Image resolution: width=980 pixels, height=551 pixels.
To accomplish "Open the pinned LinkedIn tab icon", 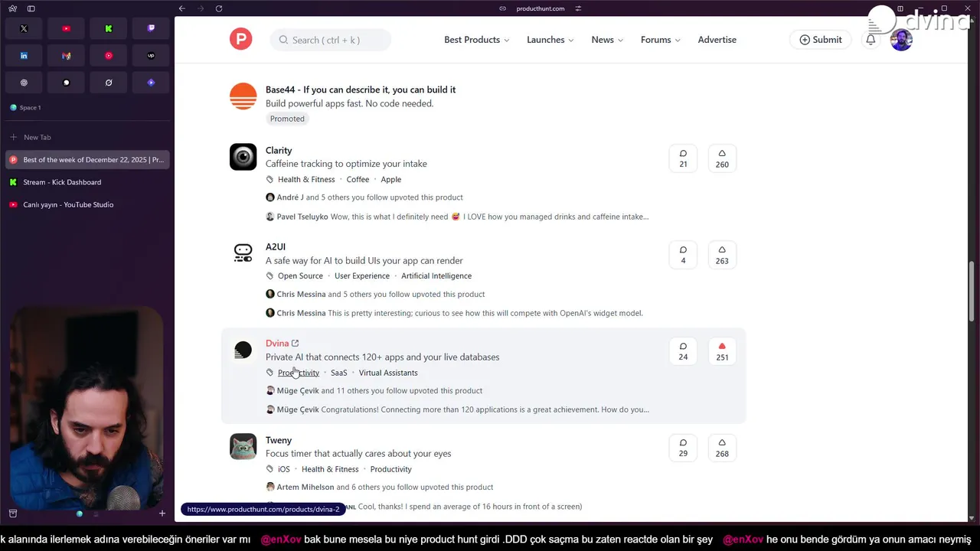I will click(24, 55).
